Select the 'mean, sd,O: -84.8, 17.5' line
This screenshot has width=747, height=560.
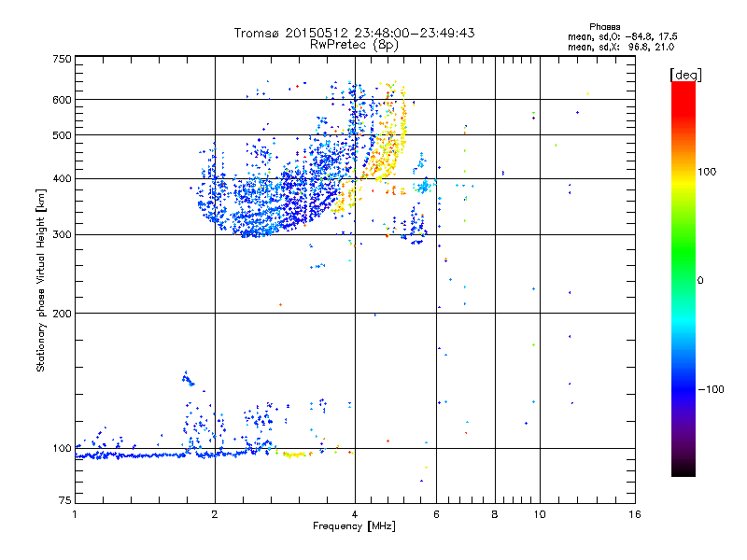click(622, 36)
